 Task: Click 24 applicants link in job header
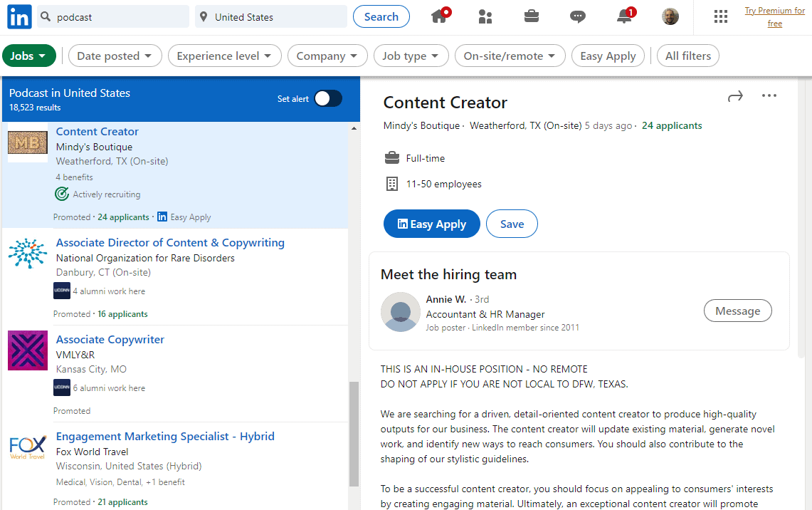[672, 125]
